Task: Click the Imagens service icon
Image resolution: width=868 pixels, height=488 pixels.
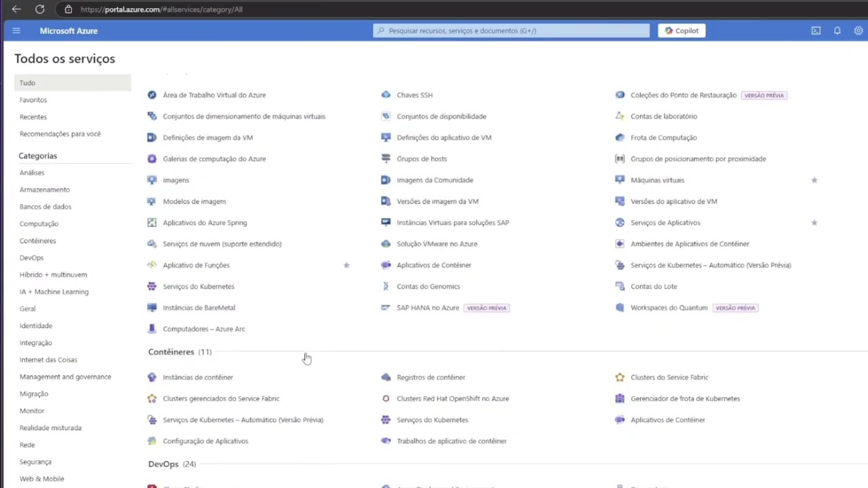Action: [x=152, y=180]
